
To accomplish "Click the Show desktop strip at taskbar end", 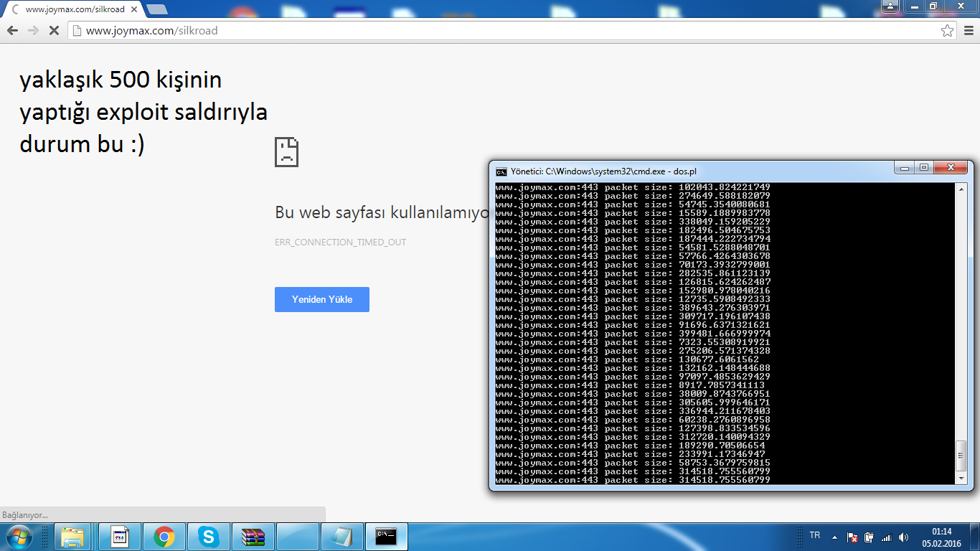I will pyautogui.click(x=975, y=537).
